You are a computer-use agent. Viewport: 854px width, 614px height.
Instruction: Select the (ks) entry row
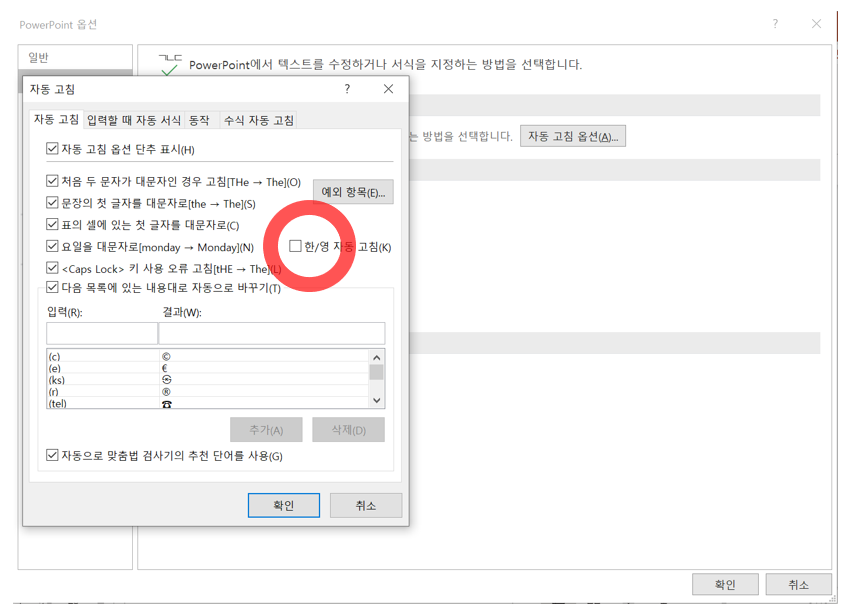pos(208,380)
